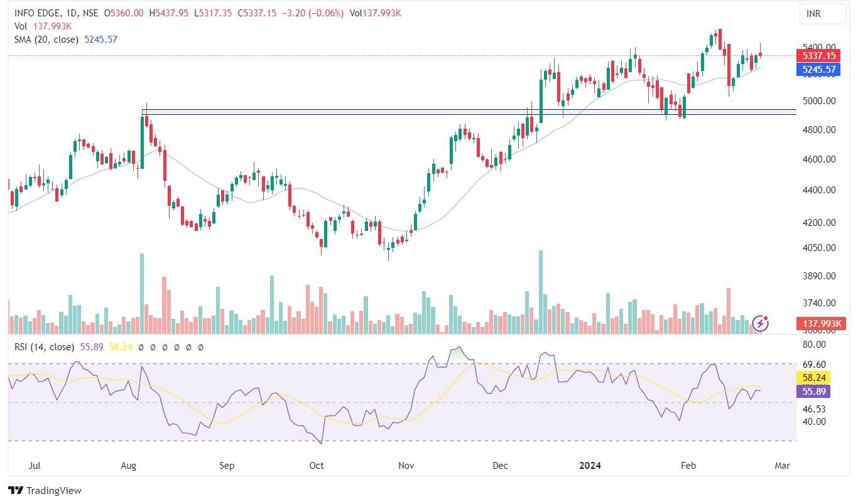Click the change value −3.20 (−0.06%)
Image resolution: width=858 pixels, height=504 pixels.
(x=313, y=13)
